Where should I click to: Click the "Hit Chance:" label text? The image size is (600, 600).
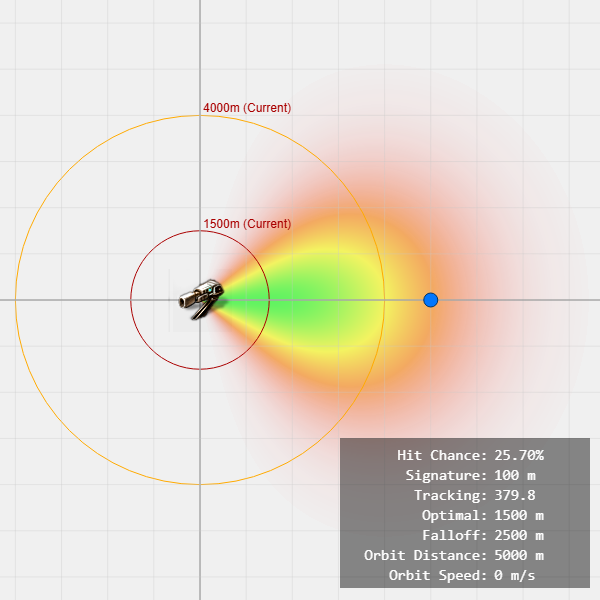(x=441, y=455)
